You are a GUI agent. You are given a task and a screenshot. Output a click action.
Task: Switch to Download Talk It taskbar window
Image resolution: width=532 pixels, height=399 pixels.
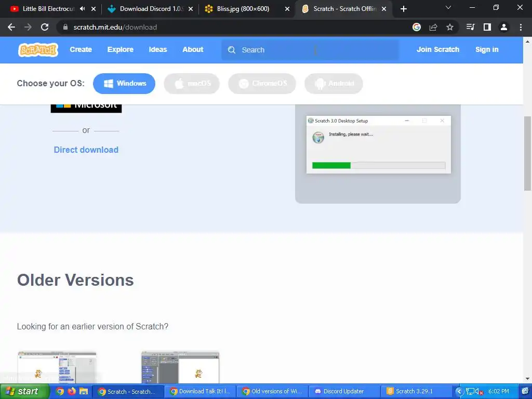(201, 392)
